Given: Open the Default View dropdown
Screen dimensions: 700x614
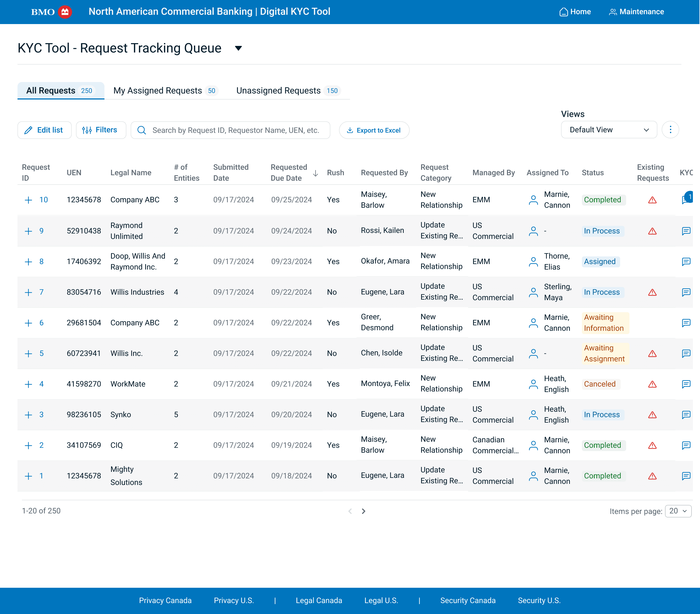Looking at the screenshot, I should point(609,130).
